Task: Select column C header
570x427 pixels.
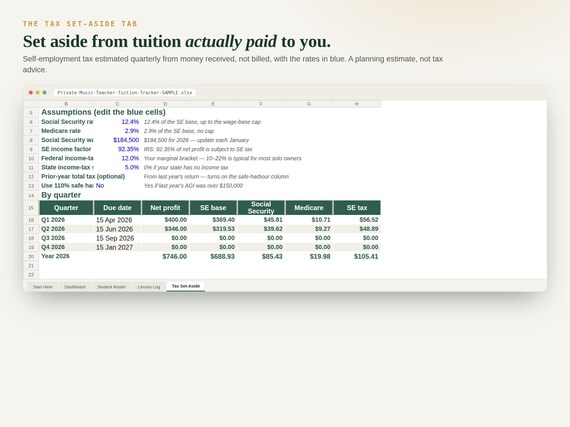Action: [x=117, y=104]
